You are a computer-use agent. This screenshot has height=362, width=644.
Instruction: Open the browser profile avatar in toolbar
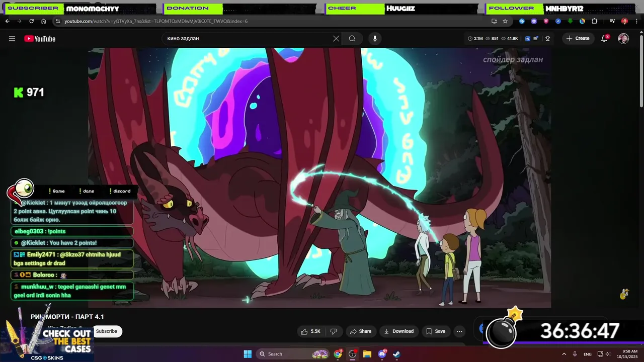(624, 21)
